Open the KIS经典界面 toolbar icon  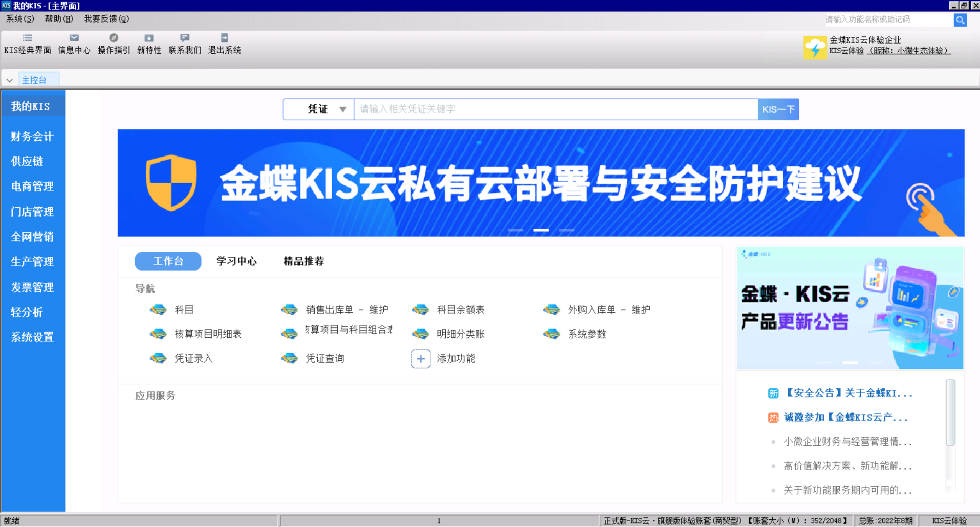28,38
